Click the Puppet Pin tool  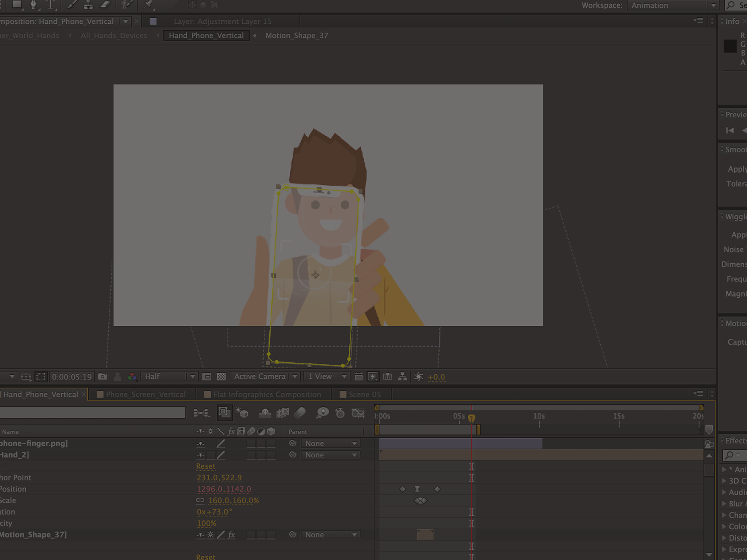pyautogui.click(x=148, y=5)
